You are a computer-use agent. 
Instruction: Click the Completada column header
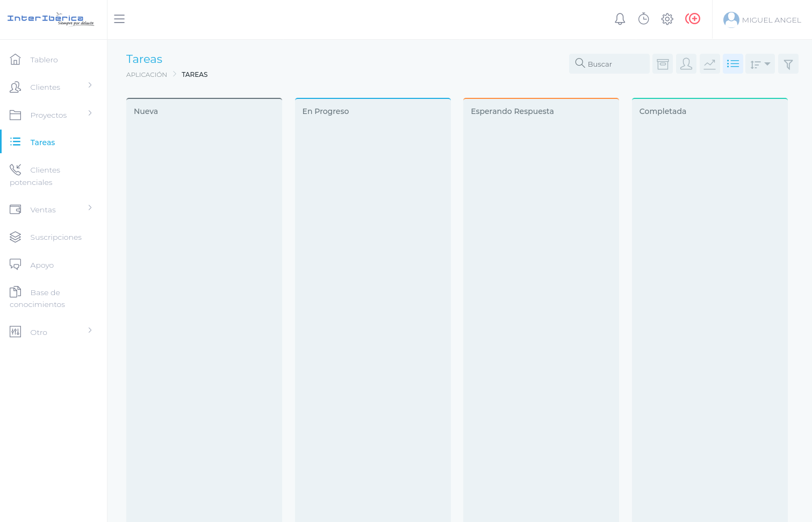[663, 111]
